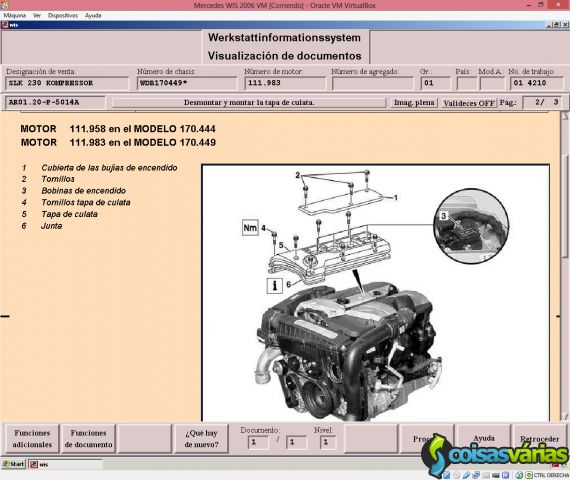Click the CTRL DERECHA host key indicator

(551, 475)
